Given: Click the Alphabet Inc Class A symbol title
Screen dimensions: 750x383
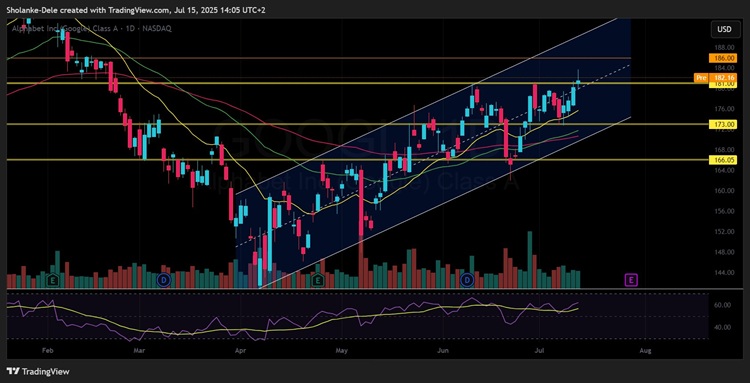Looking at the screenshot, I should coord(91,29).
